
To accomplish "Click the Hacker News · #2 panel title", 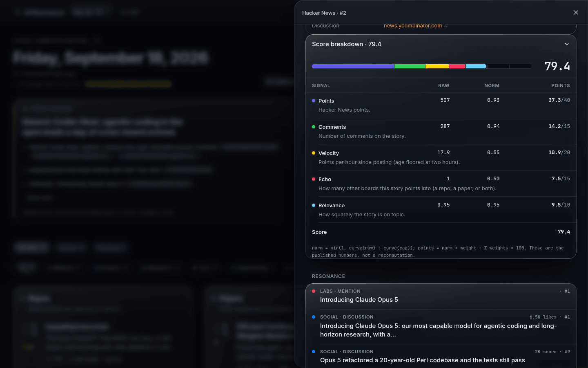I will pyautogui.click(x=324, y=13).
